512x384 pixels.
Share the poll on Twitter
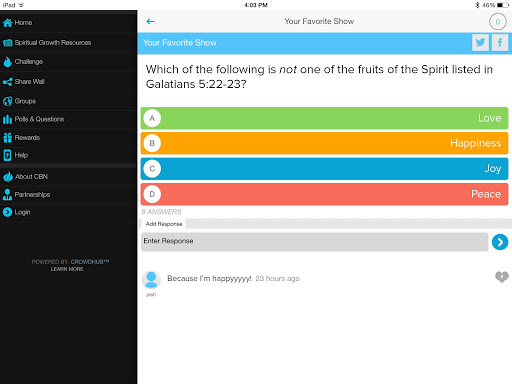pos(480,43)
